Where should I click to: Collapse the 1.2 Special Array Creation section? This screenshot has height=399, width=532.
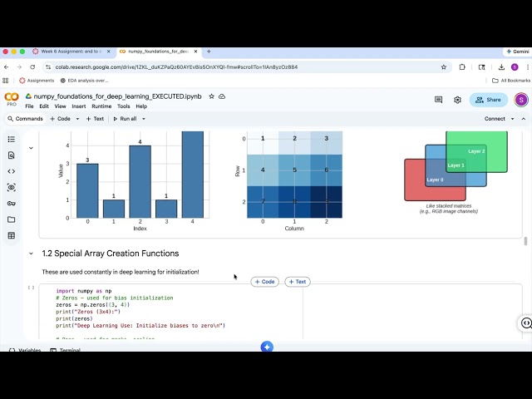[32, 254]
